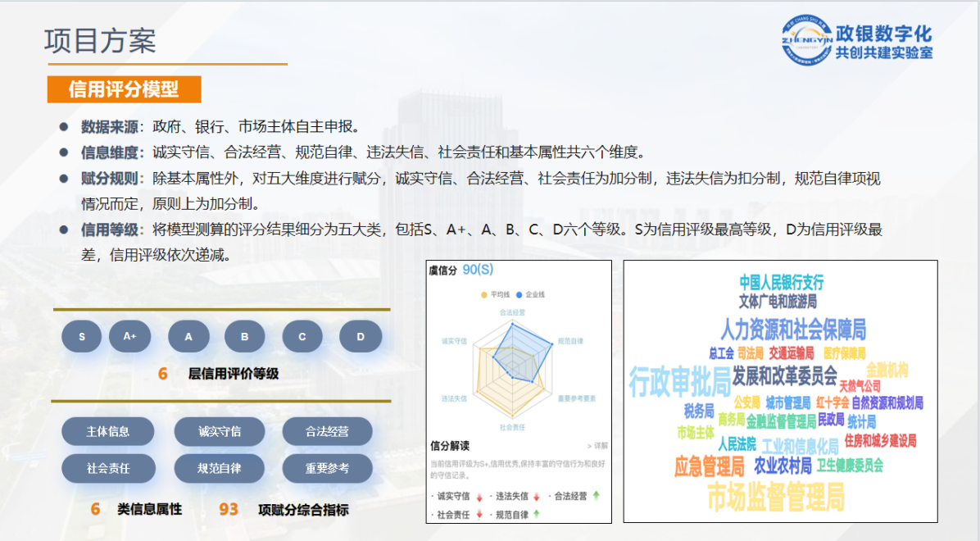The width and height of the screenshot is (980, 541).
Task: Click 行政审批局 in the word cloud
Action: [x=679, y=381]
